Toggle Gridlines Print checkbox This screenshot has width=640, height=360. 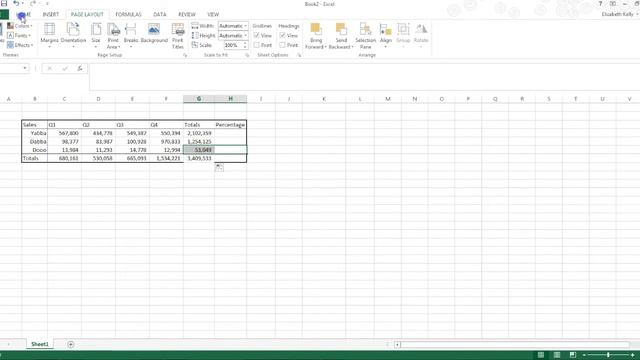click(256, 45)
